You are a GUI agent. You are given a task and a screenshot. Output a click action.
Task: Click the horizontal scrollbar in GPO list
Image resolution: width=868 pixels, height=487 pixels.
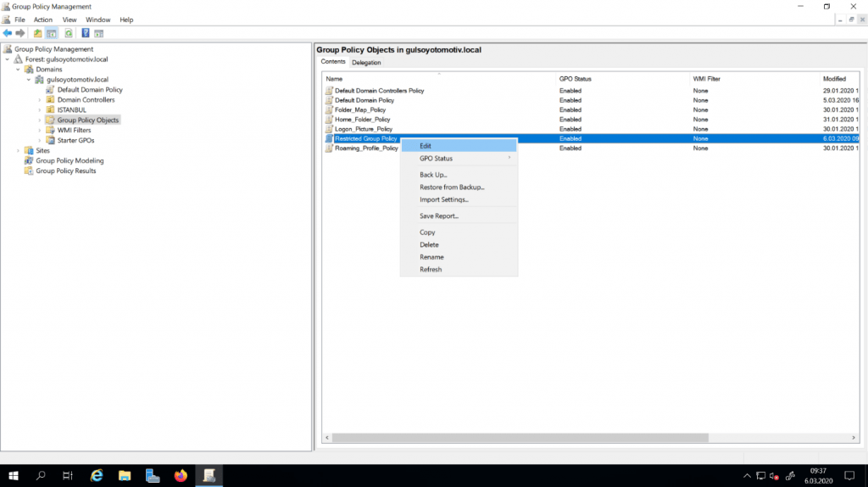519,438
